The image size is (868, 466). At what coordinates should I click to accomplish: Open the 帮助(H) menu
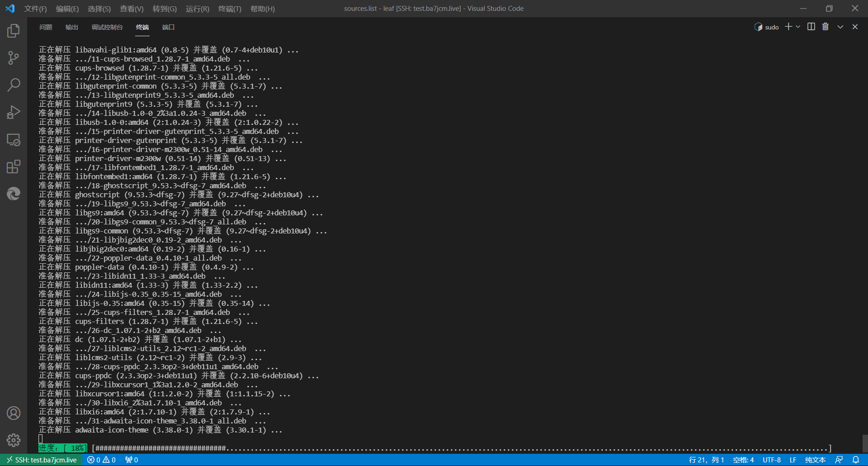pyautogui.click(x=263, y=9)
